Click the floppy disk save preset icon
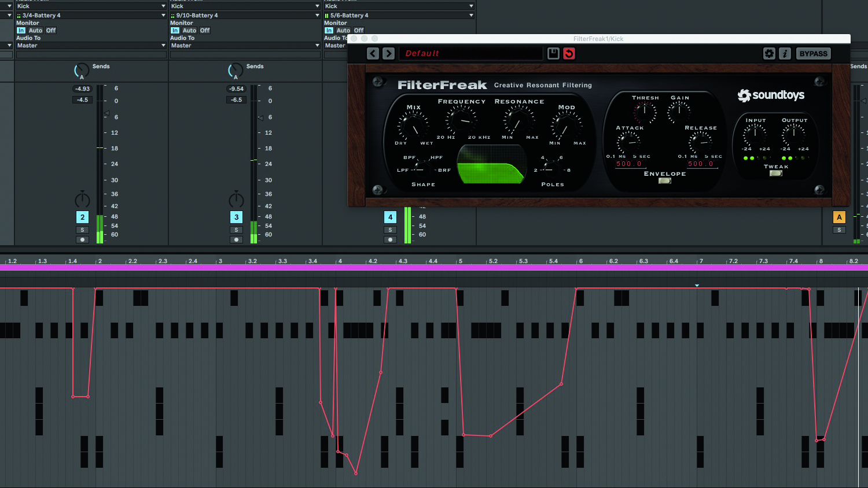The width and height of the screenshot is (868, 488). (553, 53)
